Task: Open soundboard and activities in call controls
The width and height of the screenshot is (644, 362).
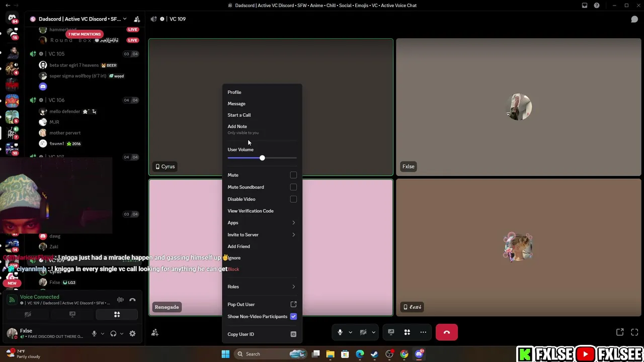Action: [x=407, y=332]
